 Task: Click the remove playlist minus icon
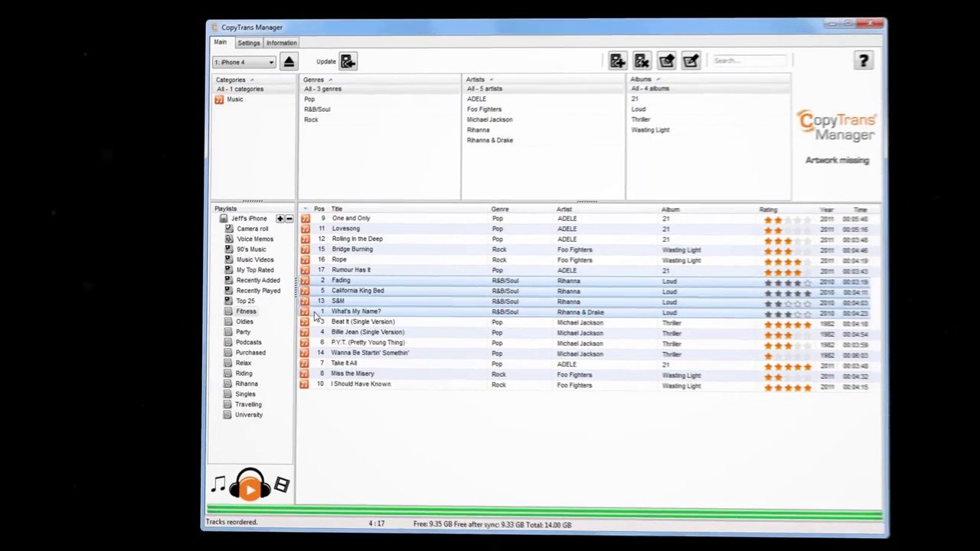289,219
